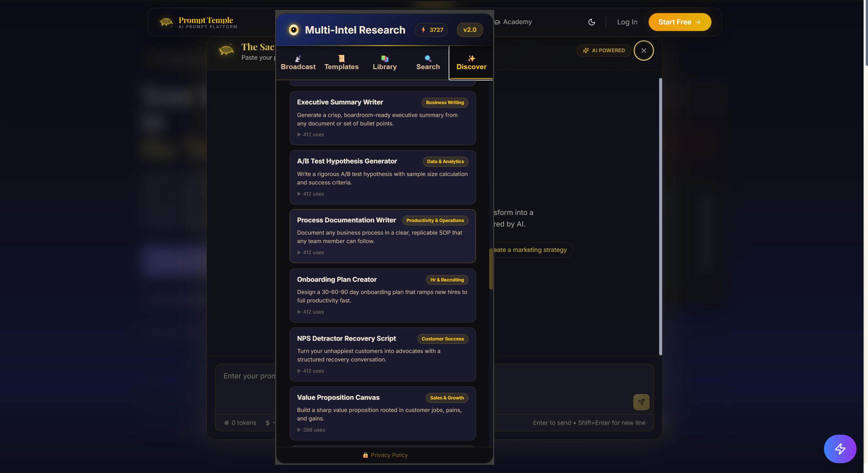Click the AI POWERED sparkle badge
The height and width of the screenshot is (473, 868).
tap(604, 51)
